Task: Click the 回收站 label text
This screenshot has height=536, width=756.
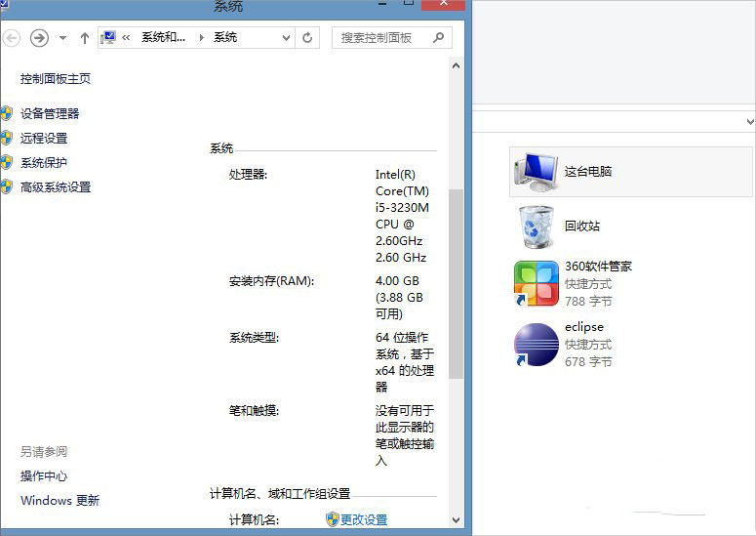Action: click(x=582, y=226)
